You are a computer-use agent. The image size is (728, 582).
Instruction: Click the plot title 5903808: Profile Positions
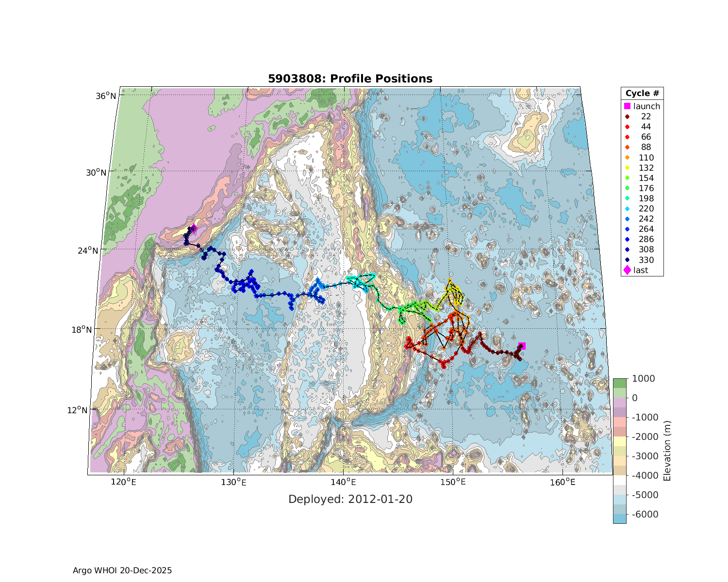click(x=350, y=79)
